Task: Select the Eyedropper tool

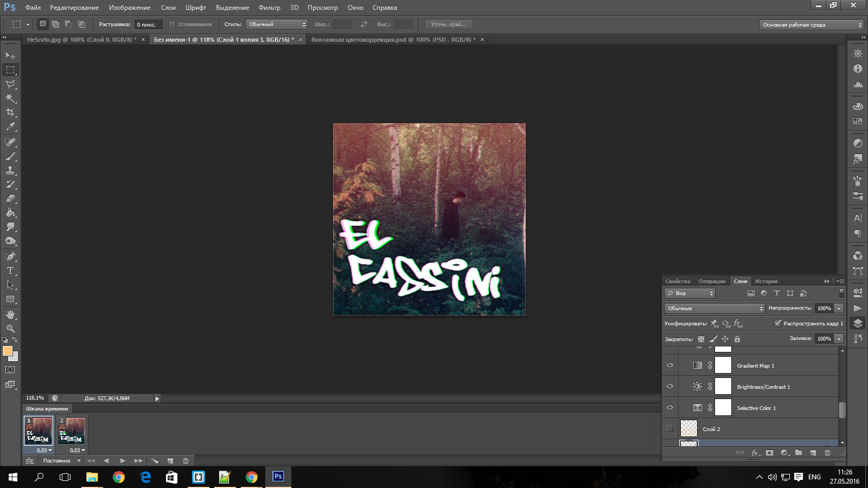Action: click(x=10, y=127)
